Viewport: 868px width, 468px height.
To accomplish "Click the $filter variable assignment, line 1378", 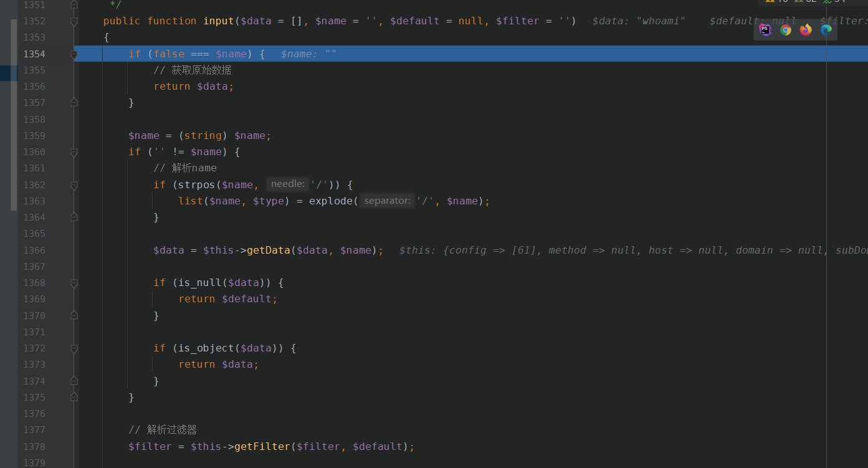I will pos(150,446).
